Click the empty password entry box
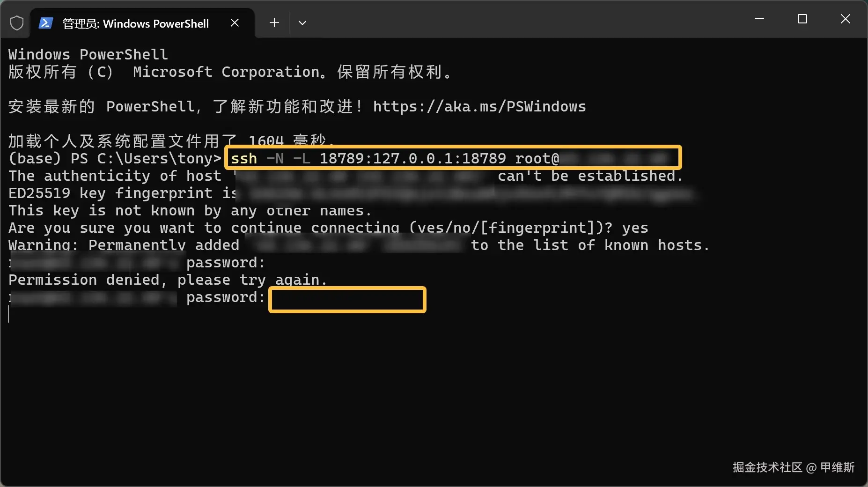The width and height of the screenshot is (868, 487). 347,300
